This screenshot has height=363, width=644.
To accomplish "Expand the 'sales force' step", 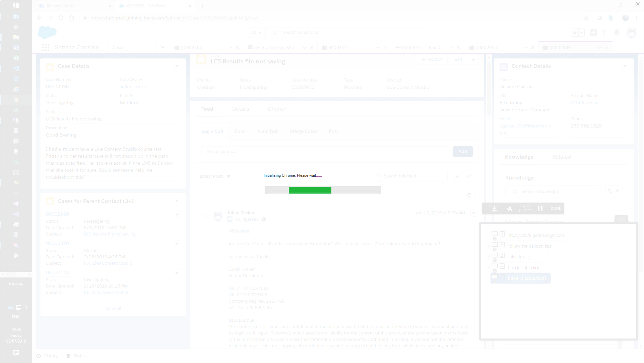I will tap(489, 257).
